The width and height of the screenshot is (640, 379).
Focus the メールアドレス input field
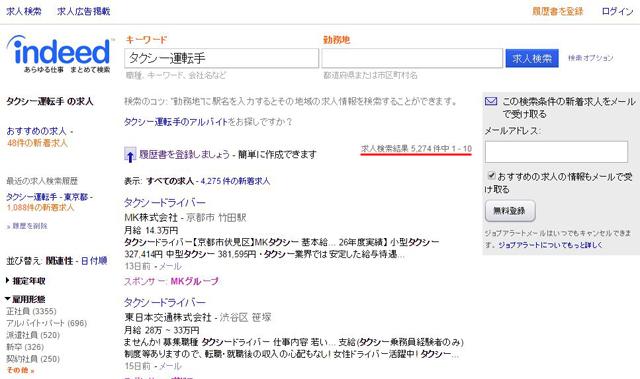(x=556, y=152)
